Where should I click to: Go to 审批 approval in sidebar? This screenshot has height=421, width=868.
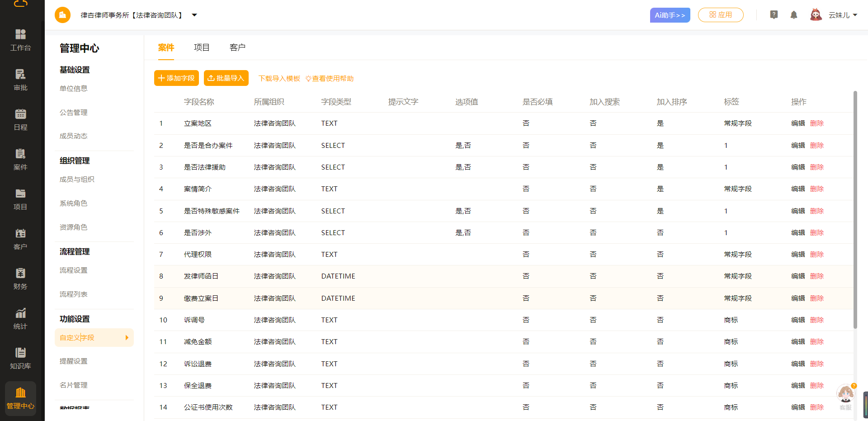(x=20, y=80)
